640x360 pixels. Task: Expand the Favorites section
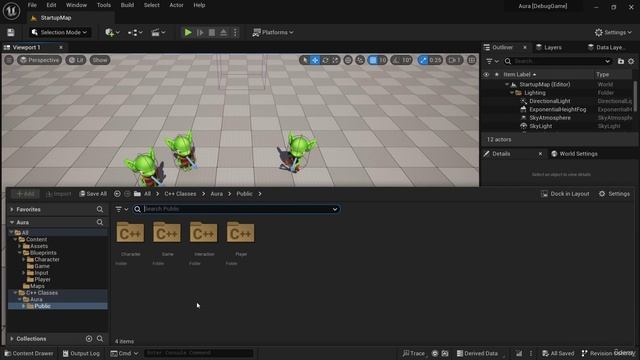point(12,209)
